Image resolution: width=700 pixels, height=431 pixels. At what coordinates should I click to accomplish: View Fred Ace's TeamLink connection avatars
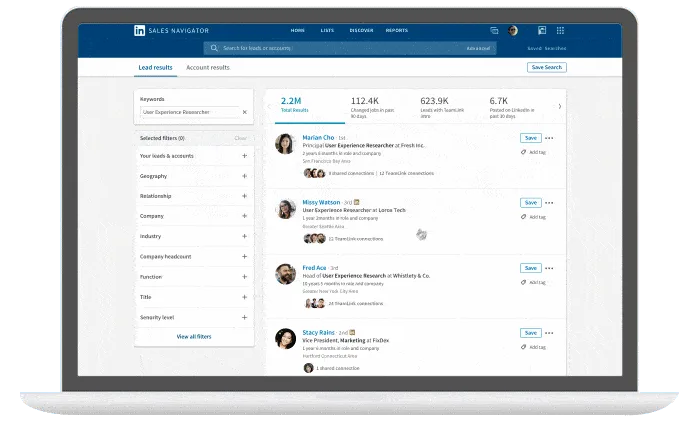coord(314,304)
